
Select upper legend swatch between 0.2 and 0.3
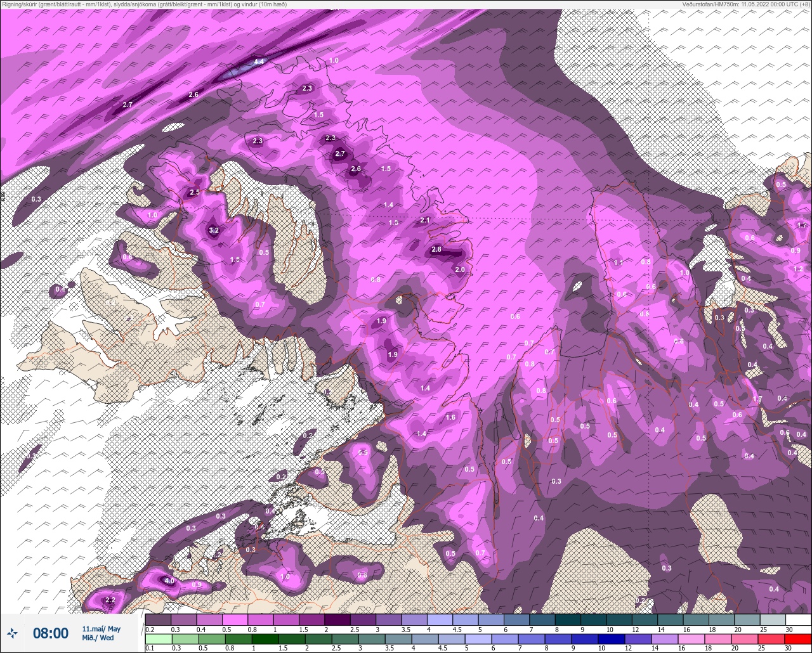[x=158, y=619]
